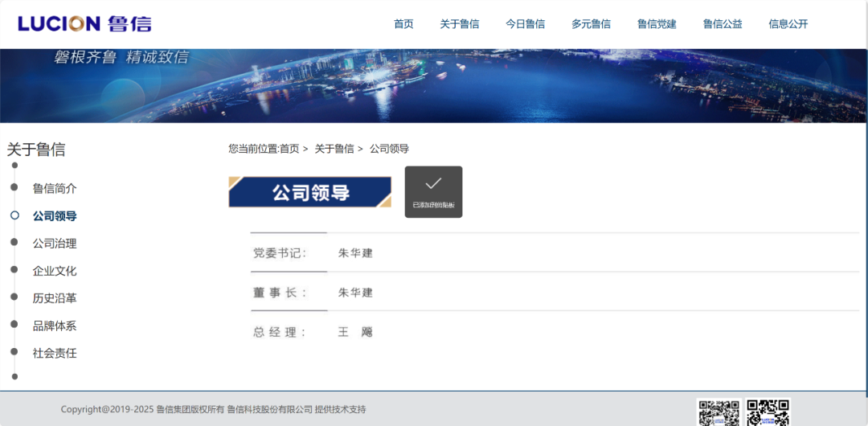Screen dimensions: 868x426
Task: Open 社会责任 in left sidebar
Action: 55,353
